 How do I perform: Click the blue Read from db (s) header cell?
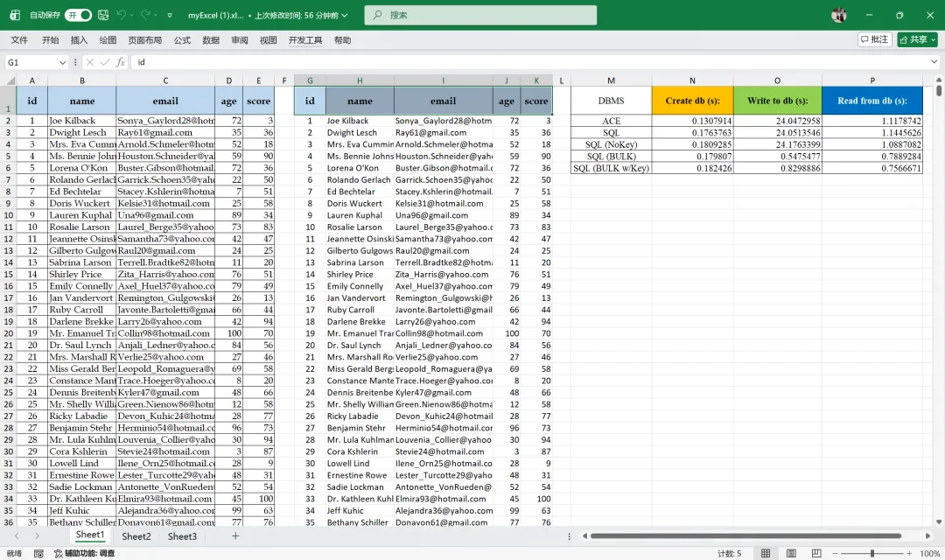point(872,101)
